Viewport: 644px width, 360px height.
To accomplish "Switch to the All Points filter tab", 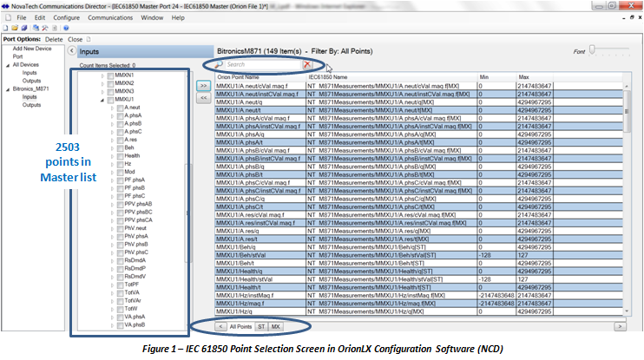I will pyautogui.click(x=240, y=327).
